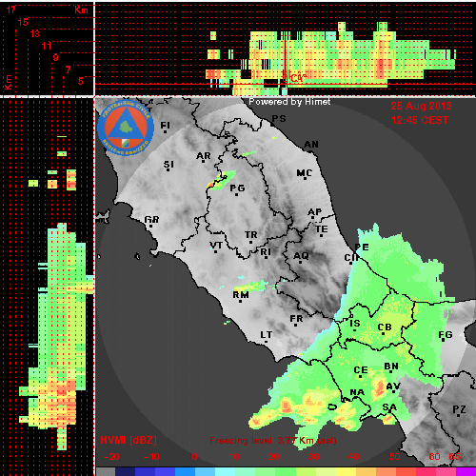
Task: Click the gray swatch at color bar's left end
Action: (105, 472)
